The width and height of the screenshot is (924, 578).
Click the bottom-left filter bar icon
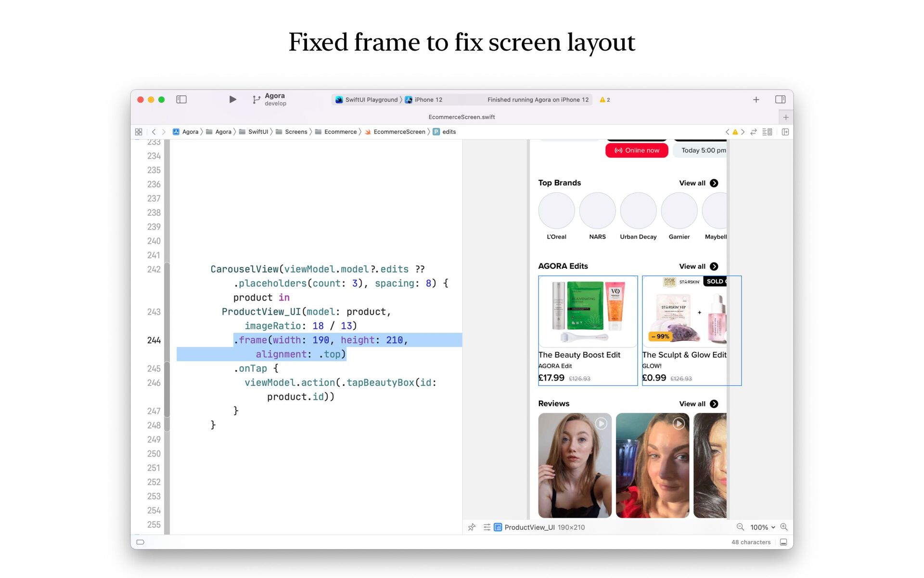[140, 542]
